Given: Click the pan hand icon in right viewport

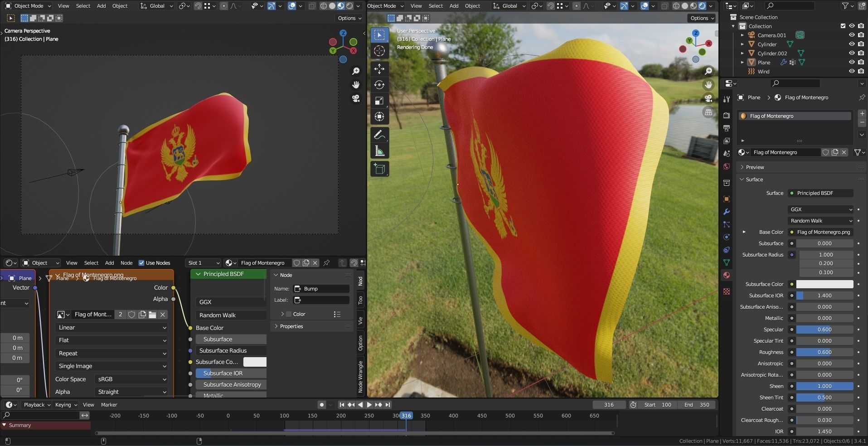Looking at the screenshot, I should (x=708, y=85).
